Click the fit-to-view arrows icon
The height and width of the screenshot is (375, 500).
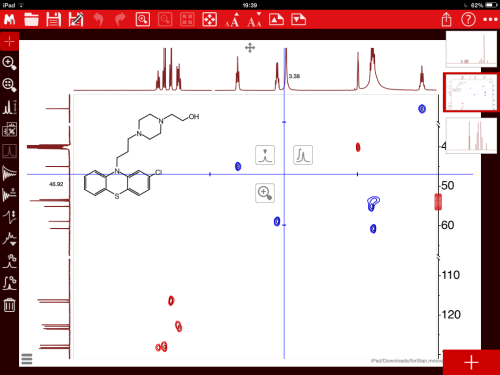[210, 20]
